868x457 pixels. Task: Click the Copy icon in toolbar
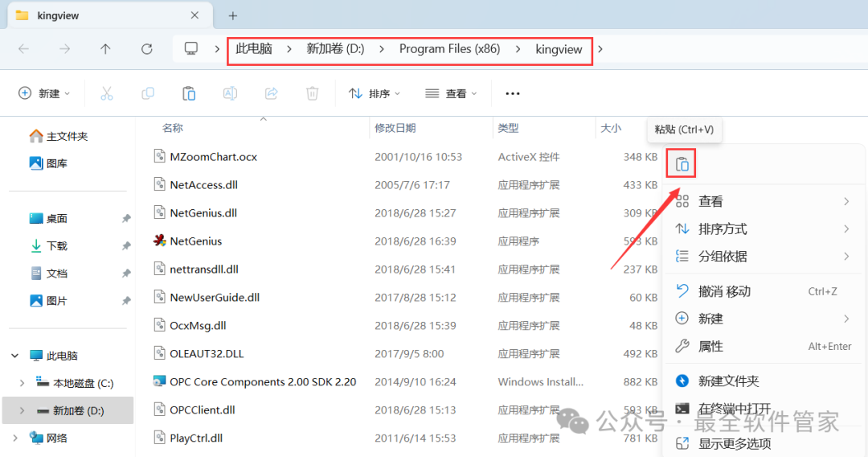[x=148, y=93]
